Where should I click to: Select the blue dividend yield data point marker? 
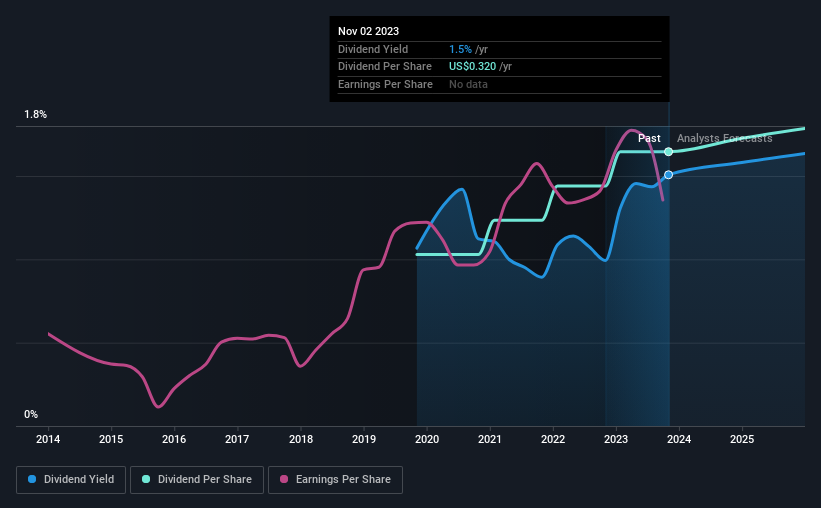669,175
